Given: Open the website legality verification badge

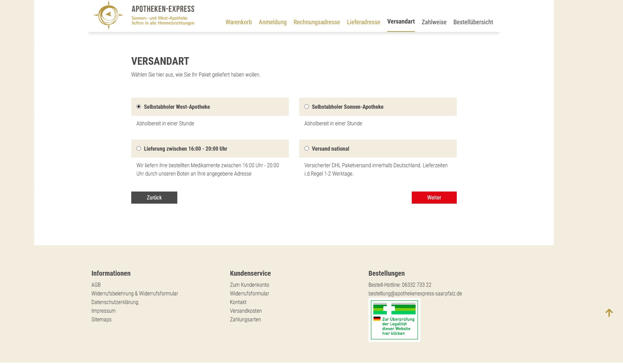Looking at the screenshot, I should [394, 320].
